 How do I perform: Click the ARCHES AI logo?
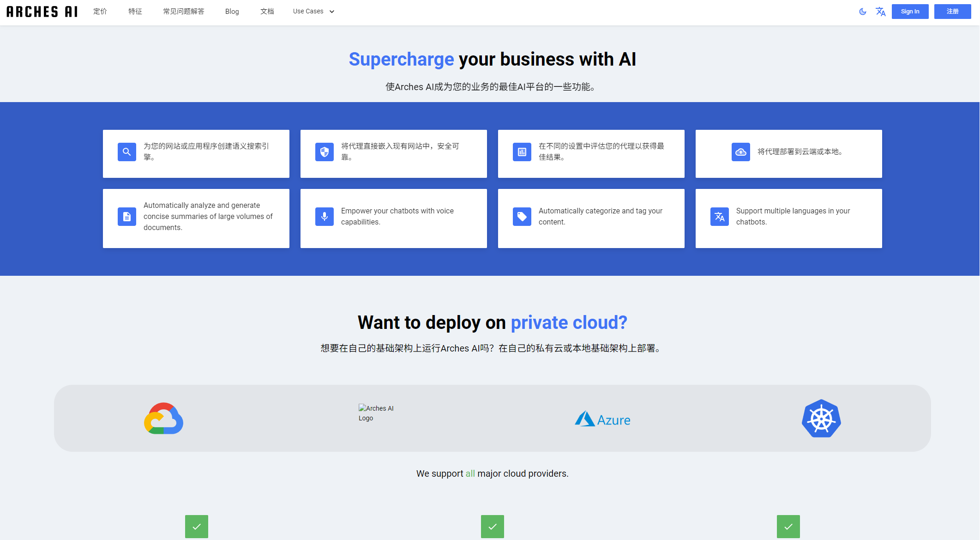pos(42,12)
